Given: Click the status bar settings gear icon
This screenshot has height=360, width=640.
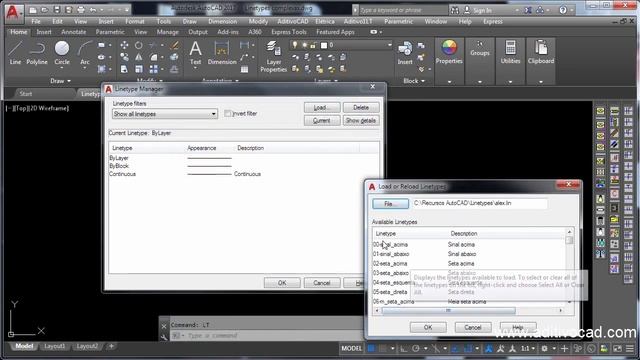Looking at the screenshot, I should pyautogui.click(x=544, y=349).
